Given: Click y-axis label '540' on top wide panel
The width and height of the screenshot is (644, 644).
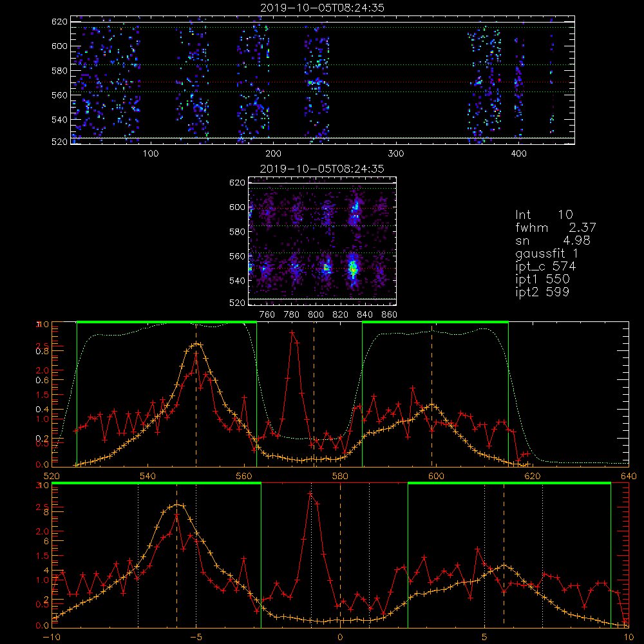Looking at the screenshot, I should click(59, 120).
